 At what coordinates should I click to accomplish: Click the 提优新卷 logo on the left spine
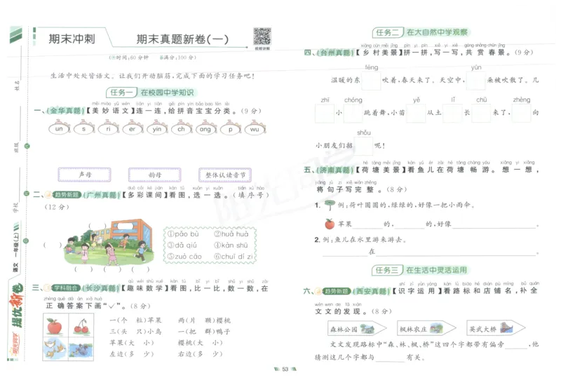pos(15,306)
